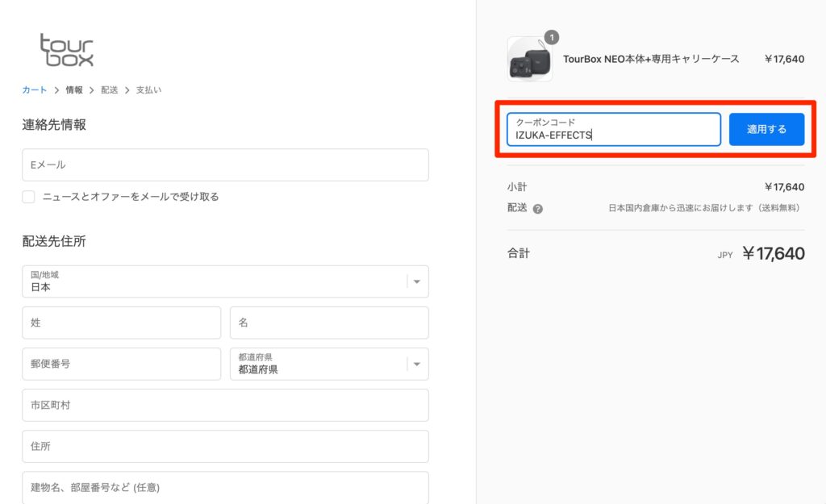Click the 配送先住所 heading

pos(54,241)
